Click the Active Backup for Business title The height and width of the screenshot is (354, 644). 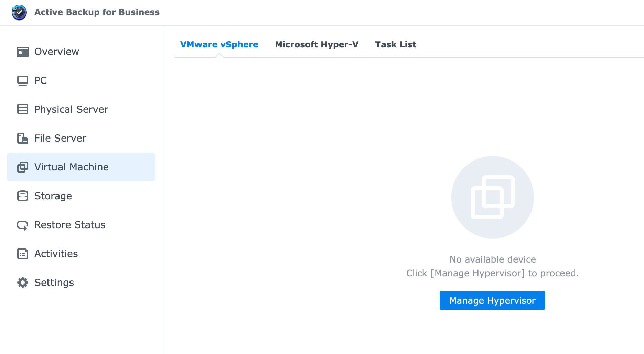(x=97, y=12)
